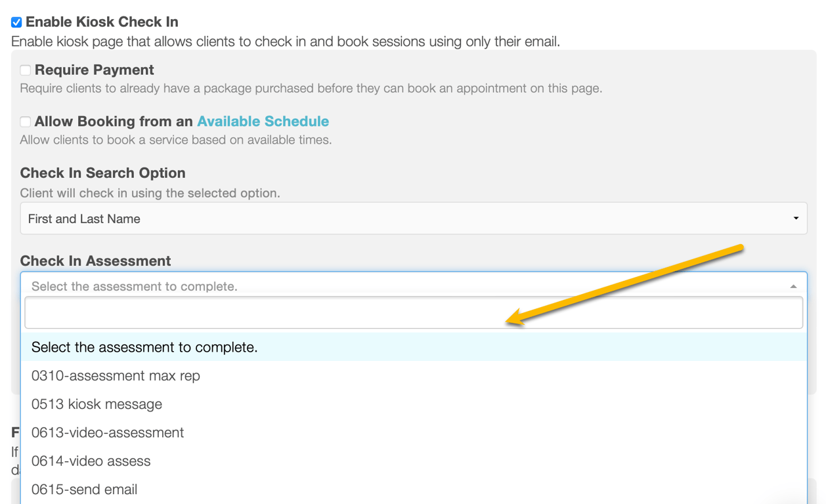Choose 0614-video assess option
This screenshot has height=504, width=826.
click(x=91, y=461)
